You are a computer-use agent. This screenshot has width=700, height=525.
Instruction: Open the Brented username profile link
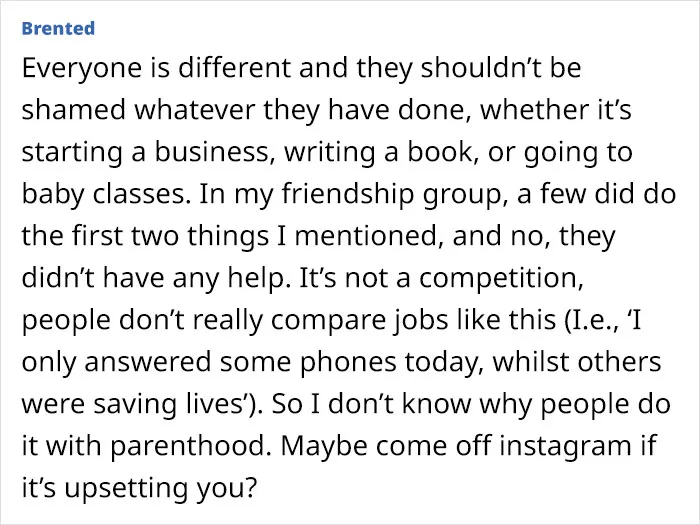[x=58, y=28]
